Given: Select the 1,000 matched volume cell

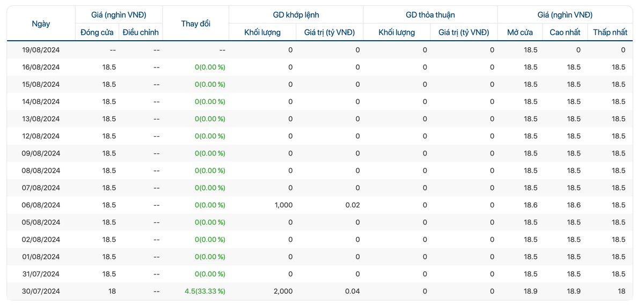Looking at the screenshot, I should point(283,205).
